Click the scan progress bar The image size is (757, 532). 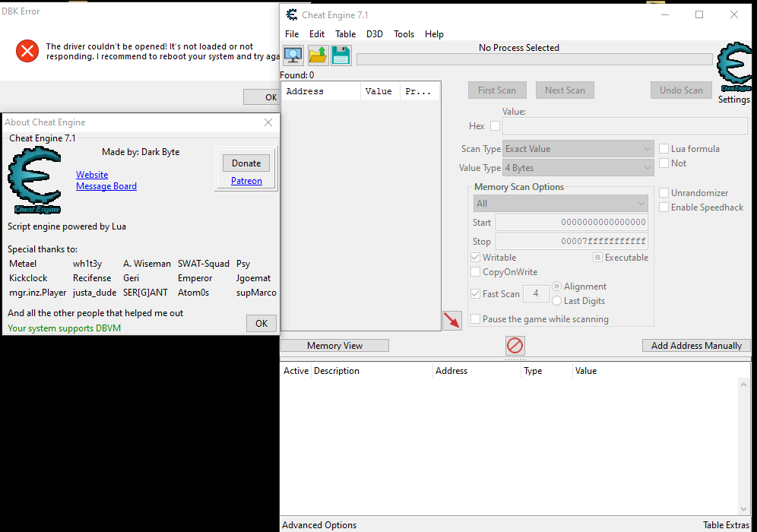pyautogui.click(x=534, y=59)
